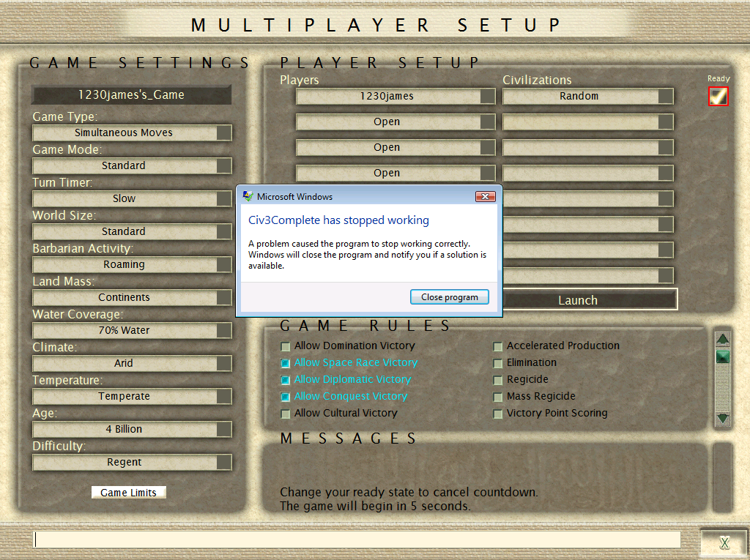The width and height of the screenshot is (750, 560).
Task: Toggle the Ready checkmark for 1230james
Action: tap(718, 96)
